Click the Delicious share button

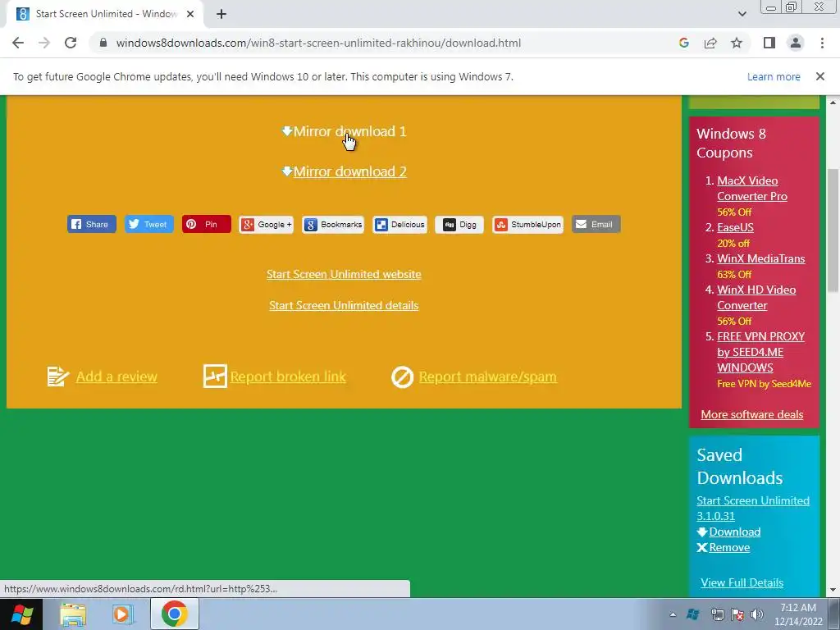tap(399, 224)
